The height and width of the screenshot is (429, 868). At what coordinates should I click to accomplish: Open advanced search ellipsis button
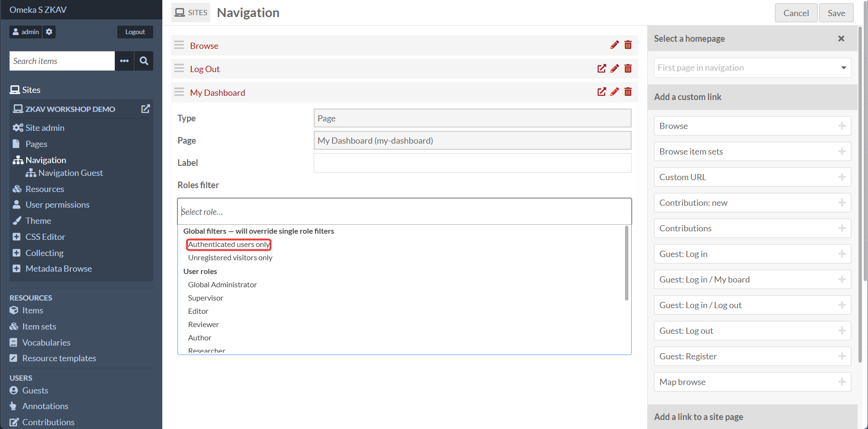124,61
